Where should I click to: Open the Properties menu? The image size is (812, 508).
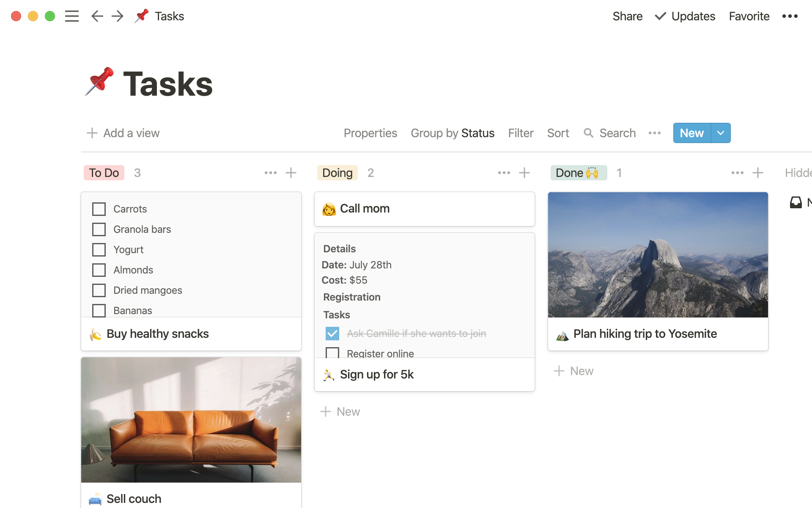pyautogui.click(x=370, y=133)
